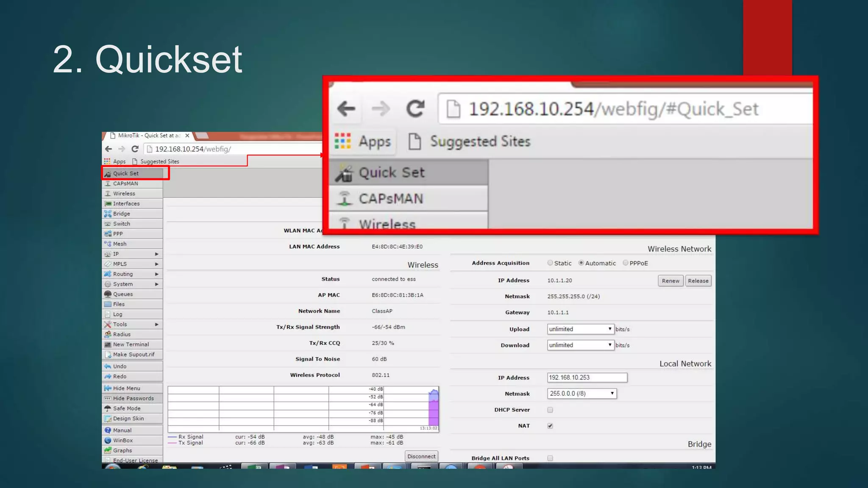Toggle the NAT checkbox
The image size is (868, 488).
tap(550, 426)
